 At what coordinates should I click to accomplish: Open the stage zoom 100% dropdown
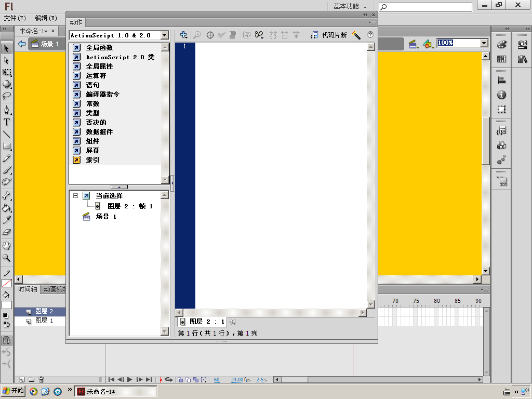point(484,43)
